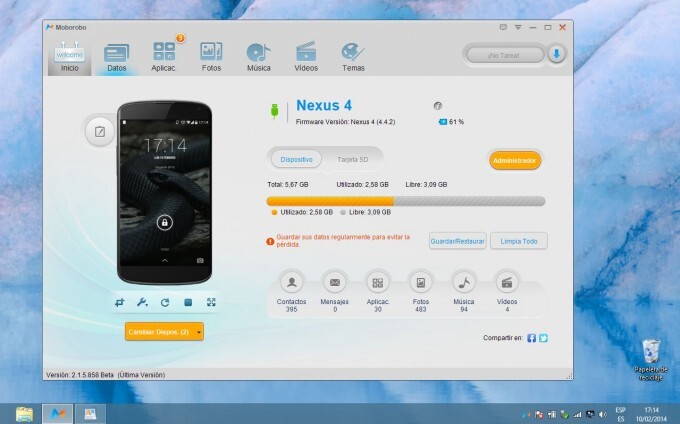
Task: Select the Dispositivo storage toggle
Action: click(297, 160)
